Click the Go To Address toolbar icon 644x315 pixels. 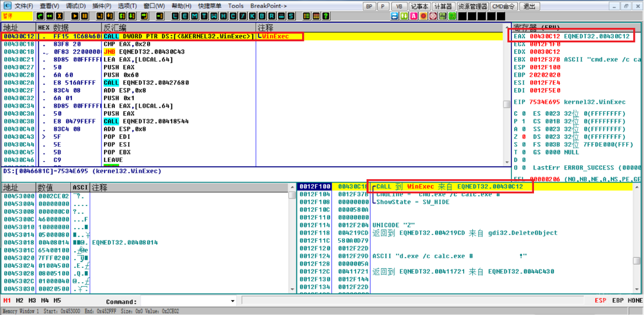(x=160, y=16)
